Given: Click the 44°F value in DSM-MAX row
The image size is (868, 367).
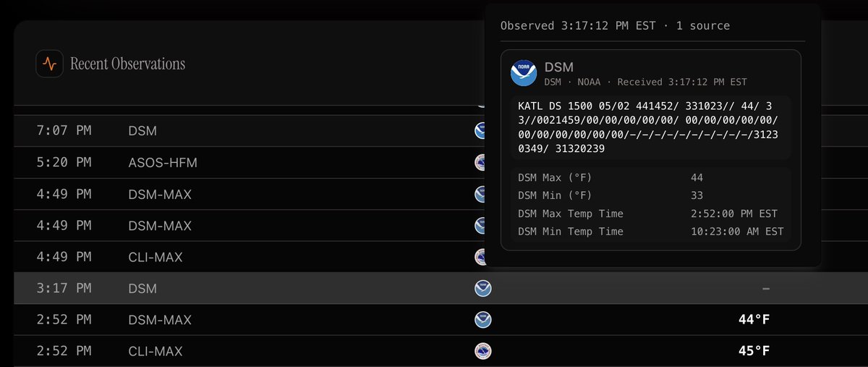Looking at the screenshot, I should coord(754,319).
